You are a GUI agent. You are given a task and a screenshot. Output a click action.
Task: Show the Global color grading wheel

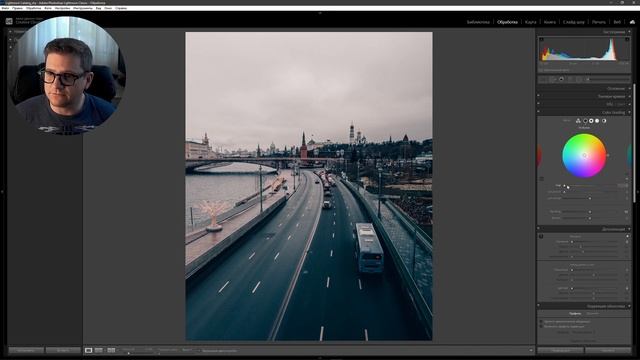click(x=604, y=121)
